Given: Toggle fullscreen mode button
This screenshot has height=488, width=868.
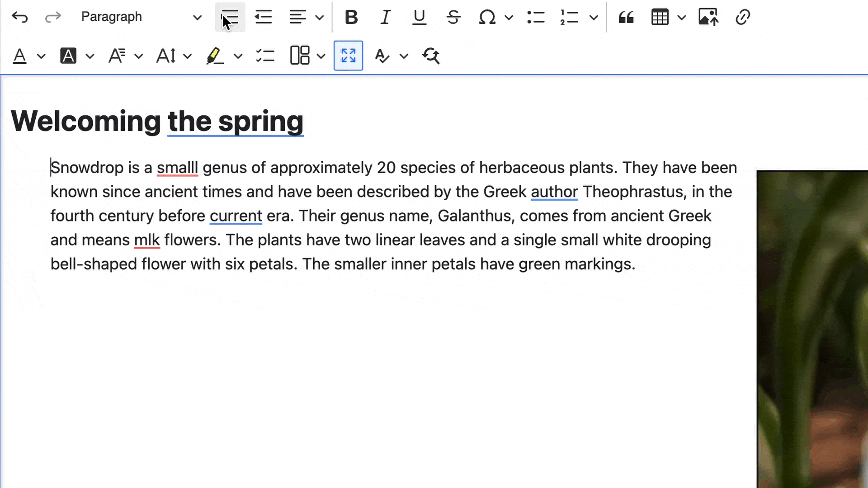Looking at the screenshot, I should [x=348, y=56].
